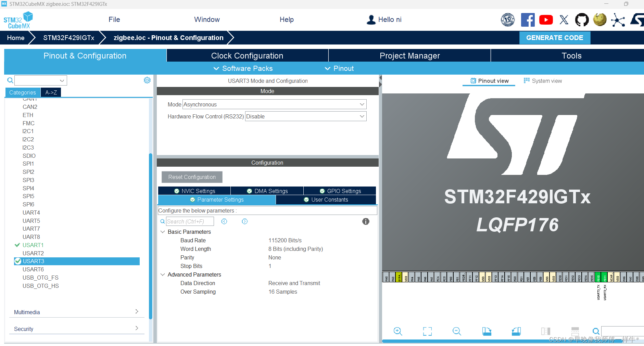Viewport: 644px width, 346px height.
Task: Select I2C1 in the peripheral list
Action: (x=28, y=131)
